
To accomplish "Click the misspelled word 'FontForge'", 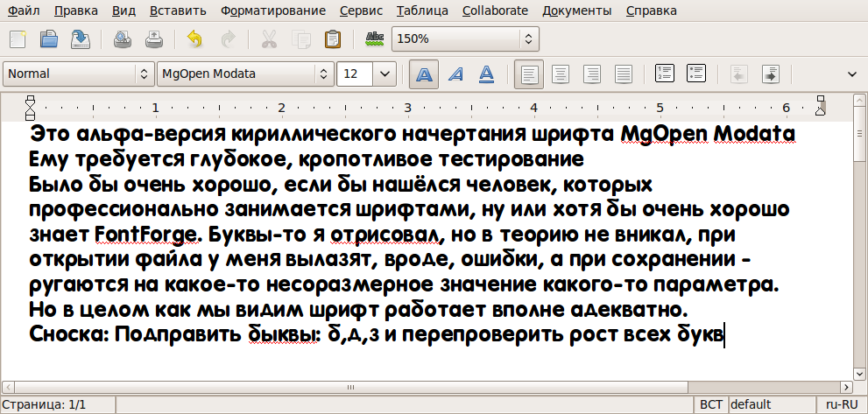I will [x=146, y=235].
